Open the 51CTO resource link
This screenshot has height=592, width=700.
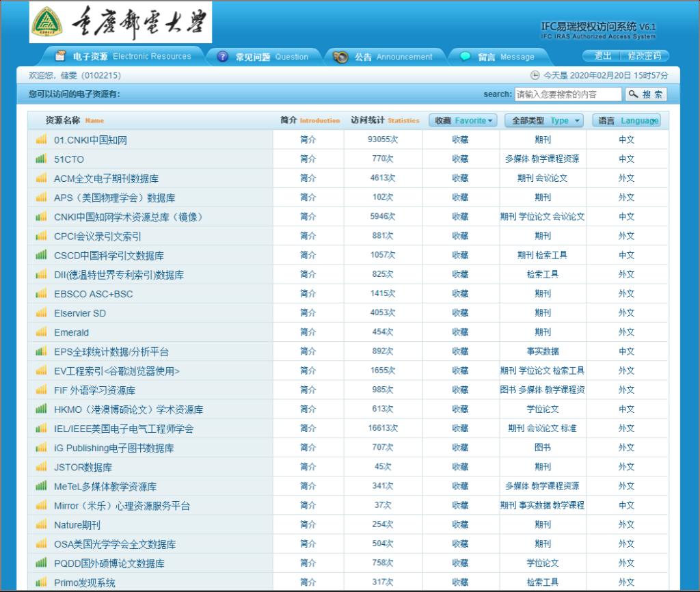click(x=69, y=159)
